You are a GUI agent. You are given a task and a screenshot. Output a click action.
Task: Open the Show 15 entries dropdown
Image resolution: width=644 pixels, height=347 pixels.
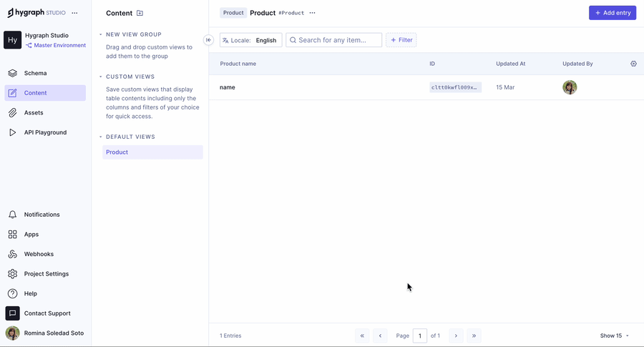[x=615, y=336]
